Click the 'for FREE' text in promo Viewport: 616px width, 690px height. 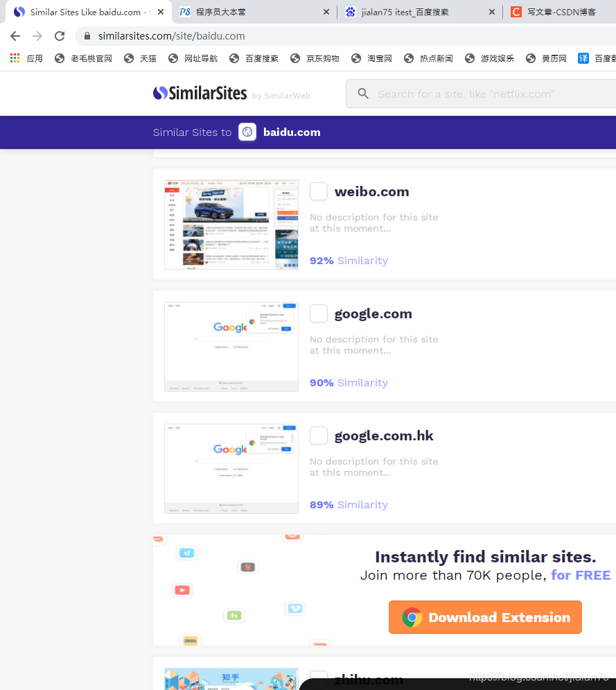click(x=581, y=575)
